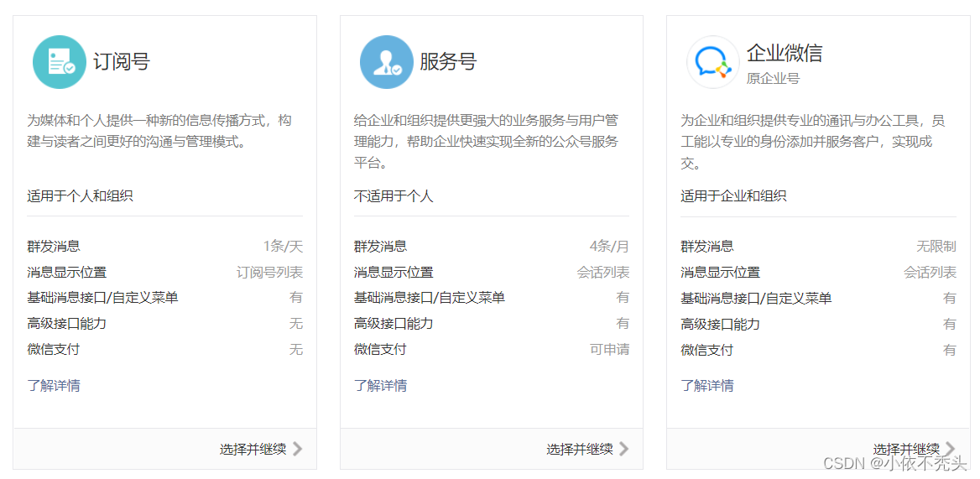Screen dimensions: 980x479
Task: Click 会话列表 value in 服务号 card
Action: pos(603,273)
